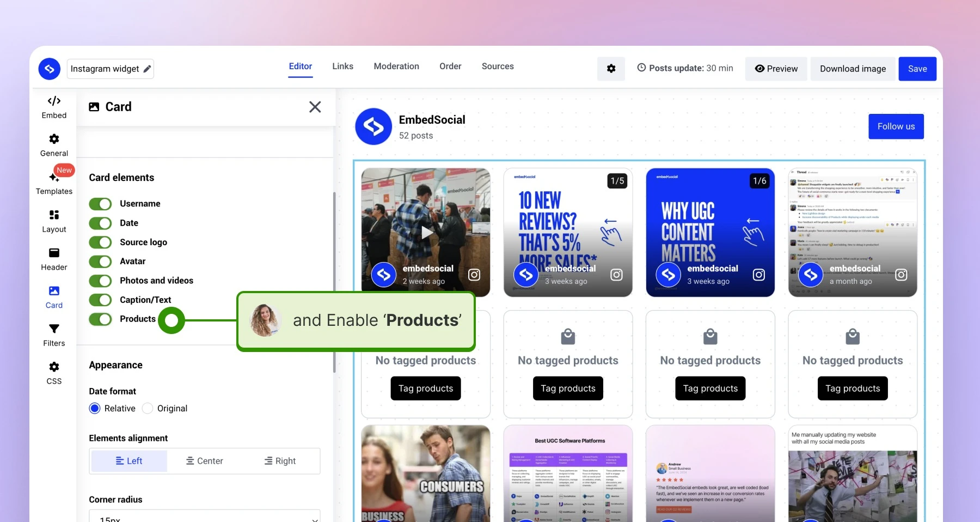
Task: Open General settings in sidebar
Action: [x=54, y=145]
